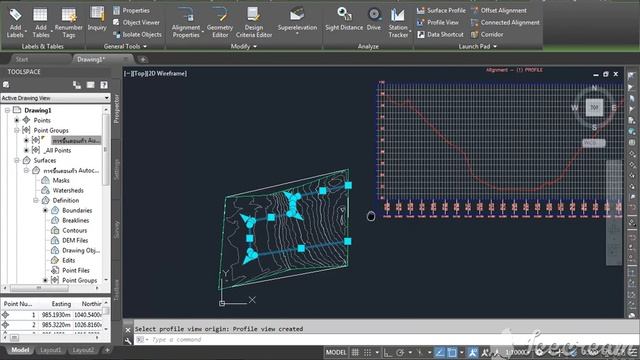Viewport: 640px width, 360px height.
Task: Open the Add Labels tool
Action: (15, 23)
